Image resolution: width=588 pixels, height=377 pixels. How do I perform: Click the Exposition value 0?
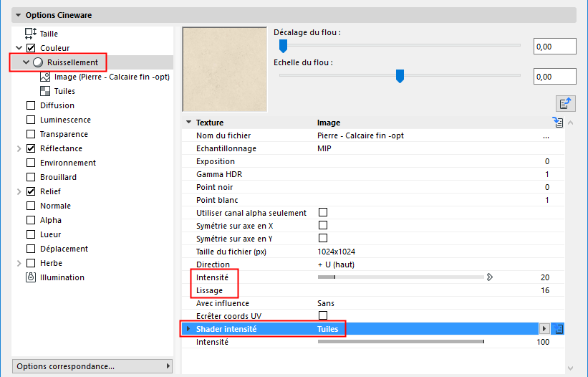point(547,161)
